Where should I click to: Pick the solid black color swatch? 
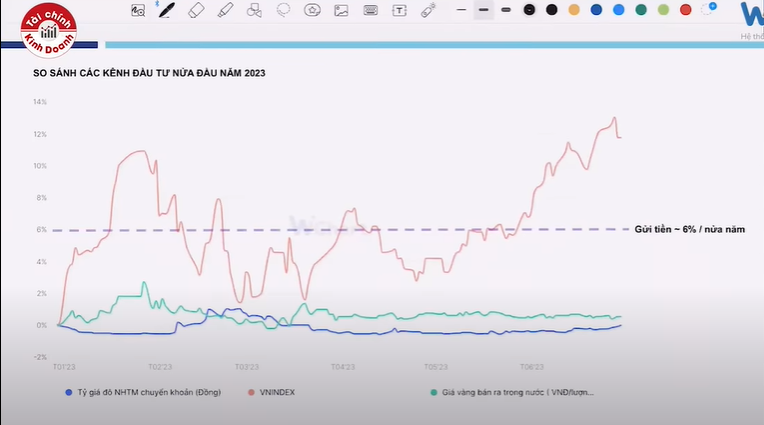pyautogui.click(x=552, y=10)
